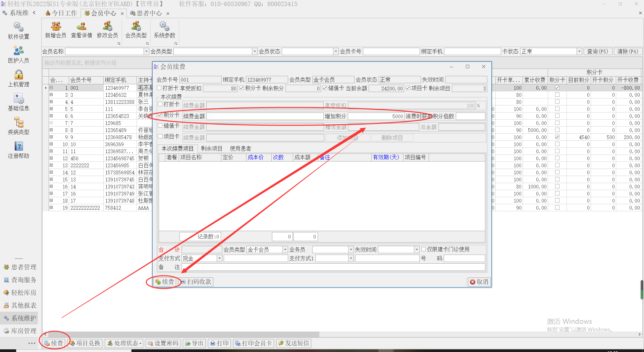Open the 卡状态 dropdown showing 正常
This screenshot has height=352, width=644.
click(579, 51)
